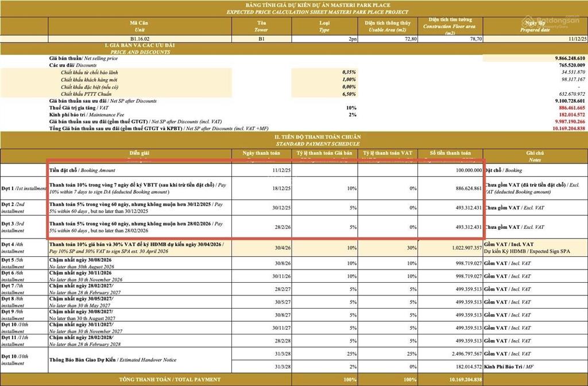Select payment date 30/5/27
This screenshot has width=588, height=386.
pos(283,302)
